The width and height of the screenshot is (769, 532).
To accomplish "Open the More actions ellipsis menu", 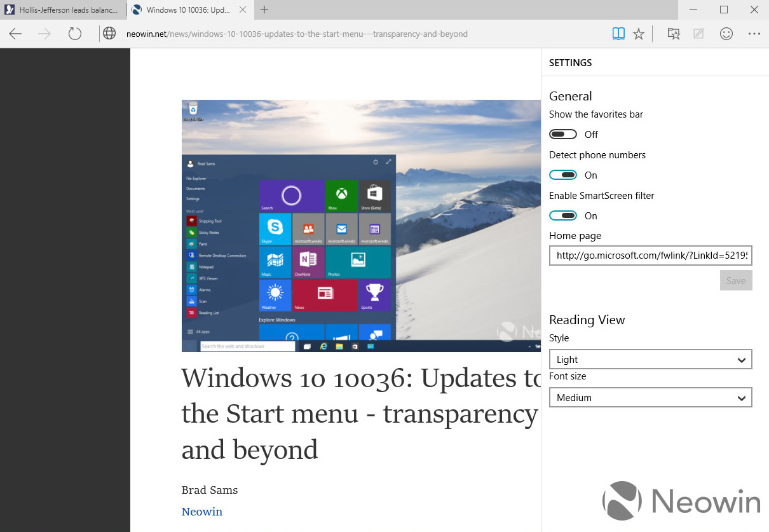I will click(754, 34).
